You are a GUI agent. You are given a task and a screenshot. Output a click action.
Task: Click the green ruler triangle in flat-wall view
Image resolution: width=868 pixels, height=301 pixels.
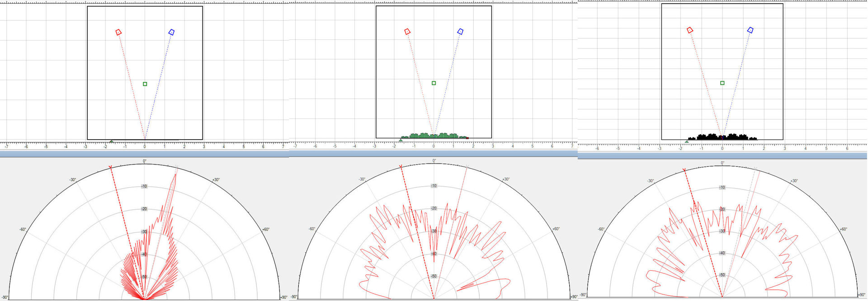112,142
